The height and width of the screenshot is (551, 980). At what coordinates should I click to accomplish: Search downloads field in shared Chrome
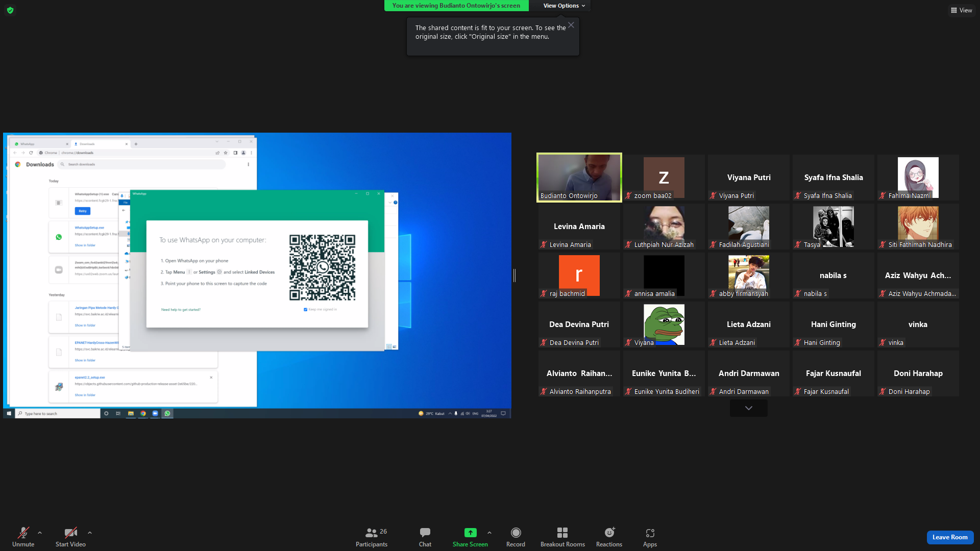coord(142,164)
